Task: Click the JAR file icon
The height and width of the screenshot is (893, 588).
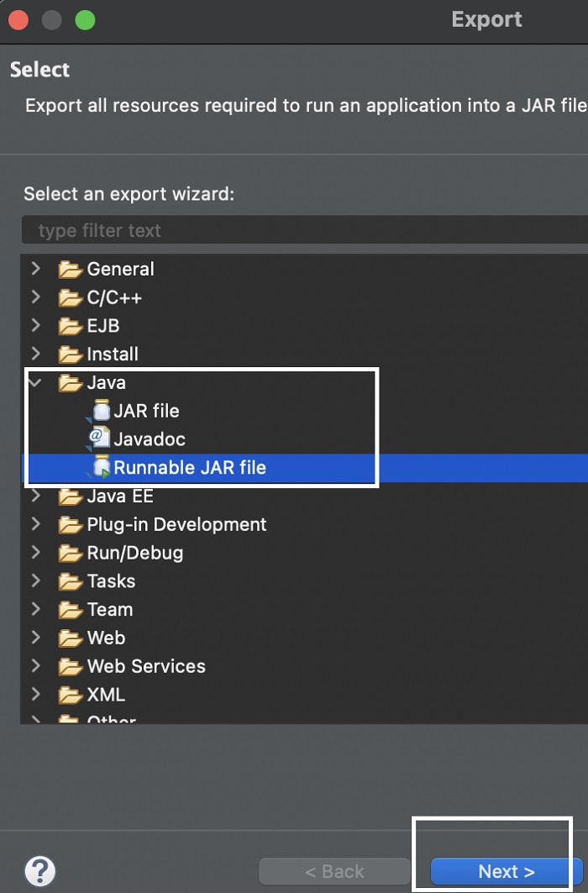Action: point(102,411)
